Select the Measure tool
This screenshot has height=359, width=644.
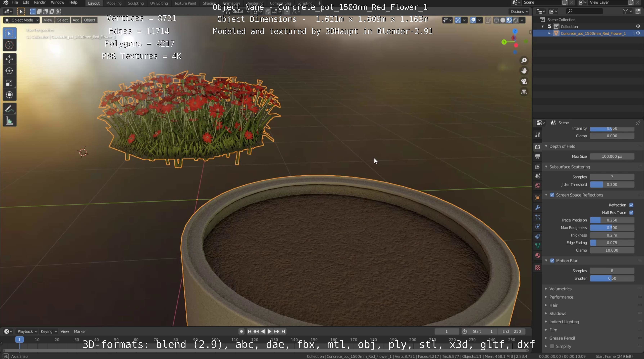click(x=10, y=121)
